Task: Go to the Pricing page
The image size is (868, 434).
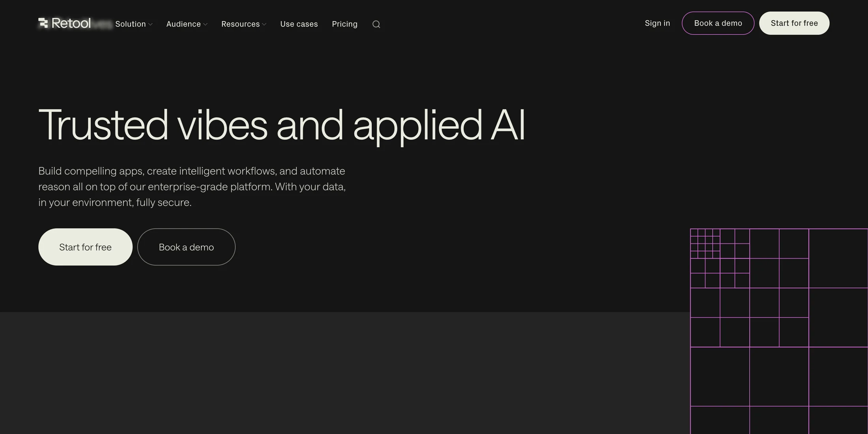Action: (x=344, y=24)
